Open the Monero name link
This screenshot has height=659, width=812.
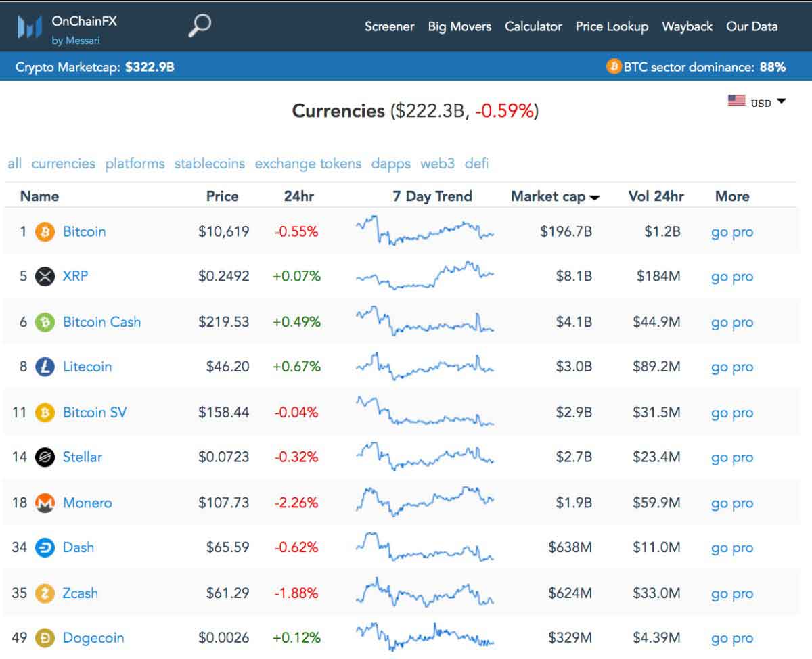87,503
